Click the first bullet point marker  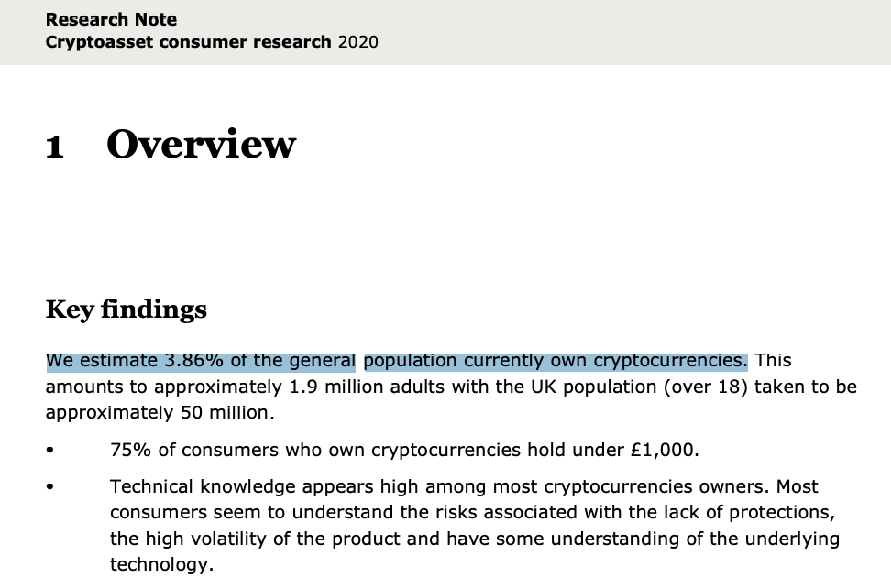tap(49, 451)
